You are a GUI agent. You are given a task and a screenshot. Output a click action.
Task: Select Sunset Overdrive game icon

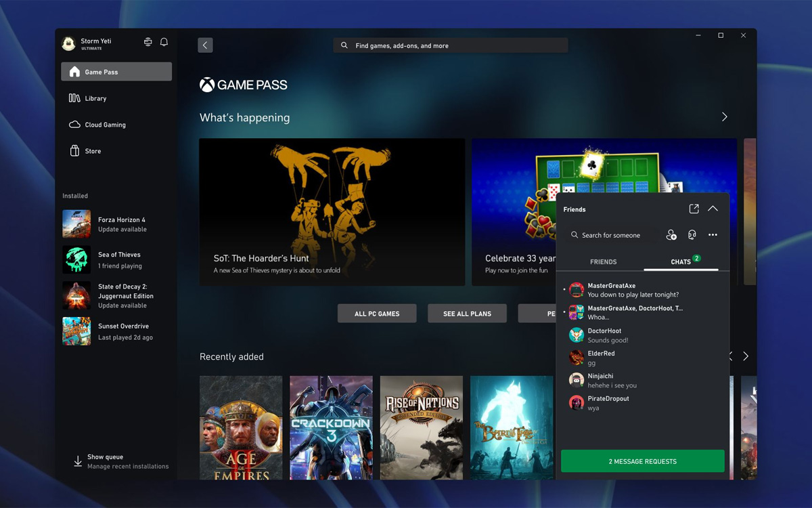click(76, 331)
